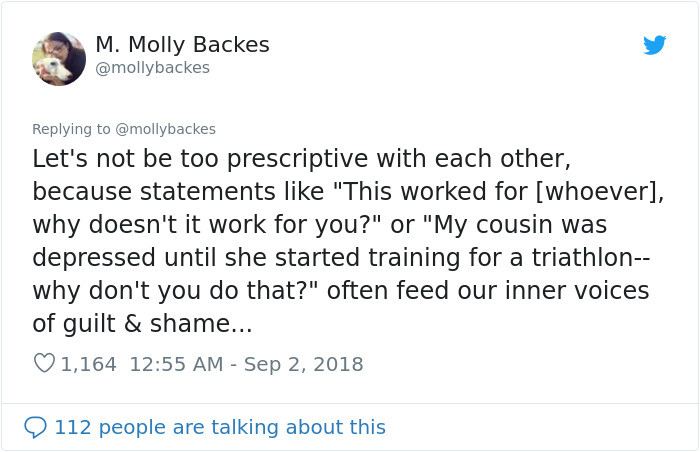This screenshot has width=700, height=452.
Task: Open the 12:55 AM tweet timestamp
Action: point(176,364)
